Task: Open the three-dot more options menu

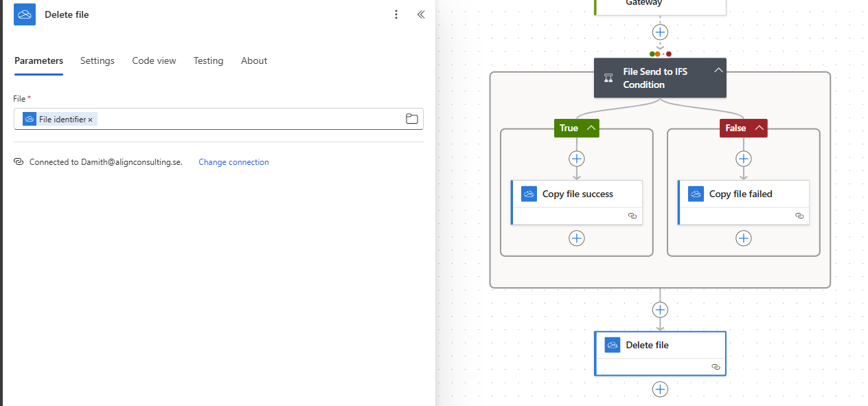Action: coord(396,14)
